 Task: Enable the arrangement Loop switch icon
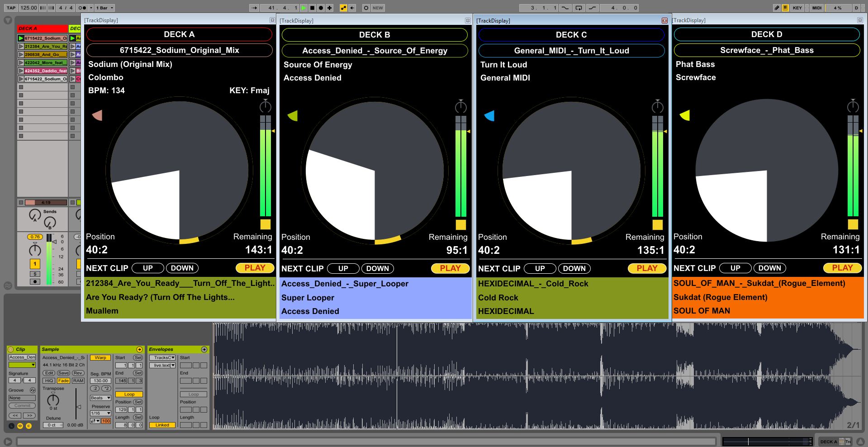[x=579, y=8]
